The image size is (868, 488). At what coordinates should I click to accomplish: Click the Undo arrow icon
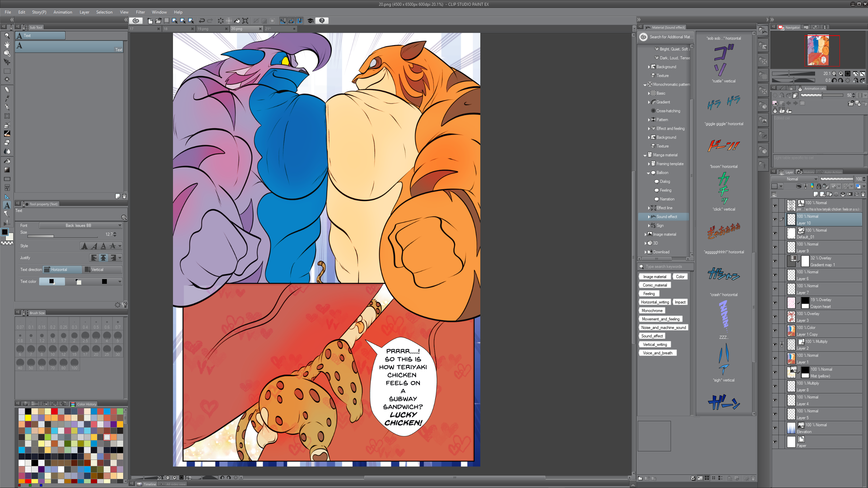(202, 21)
